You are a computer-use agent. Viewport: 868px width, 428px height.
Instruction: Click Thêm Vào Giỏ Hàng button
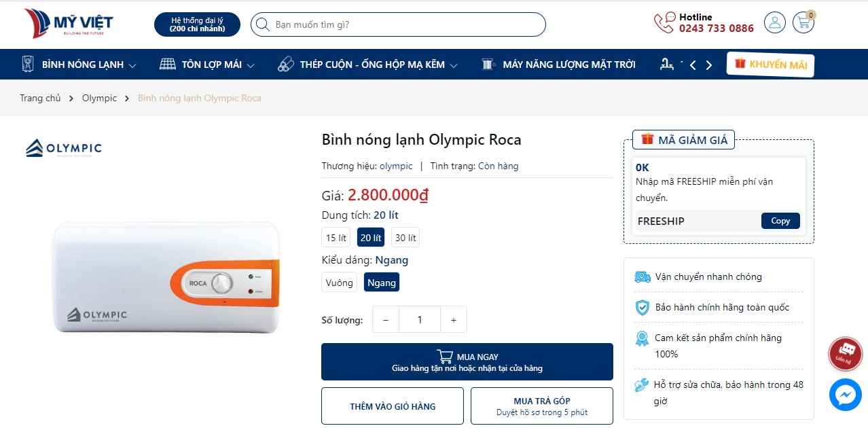point(393,406)
